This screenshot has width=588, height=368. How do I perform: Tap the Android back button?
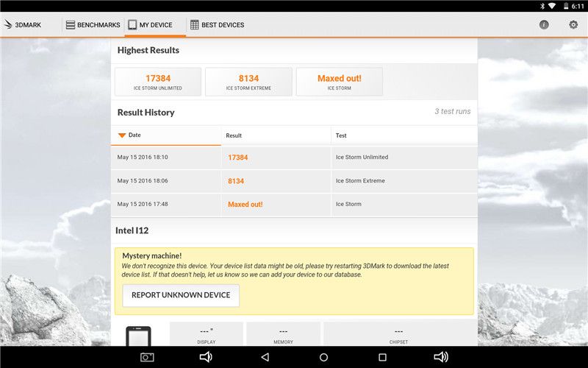pos(265,357)
